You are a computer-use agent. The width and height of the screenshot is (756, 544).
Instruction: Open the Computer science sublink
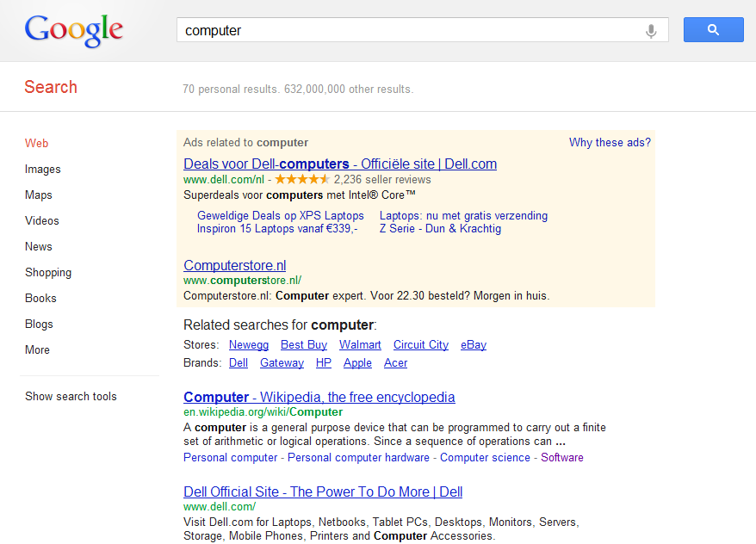coord(485,458)
